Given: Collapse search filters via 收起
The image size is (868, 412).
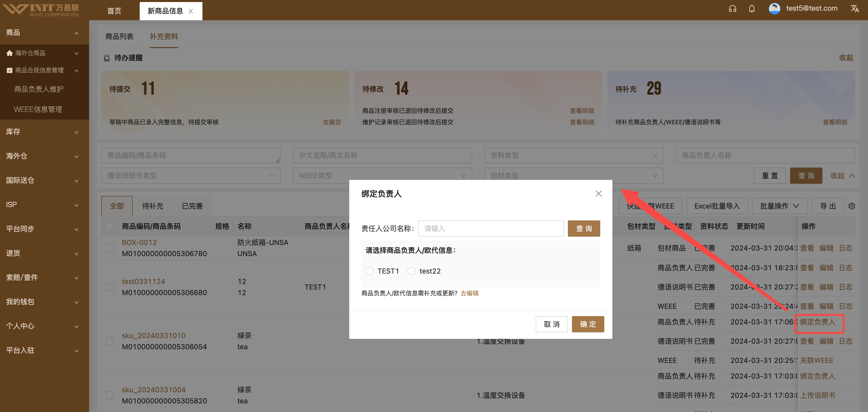Looking at the screenshot, I should pos(842,176).
